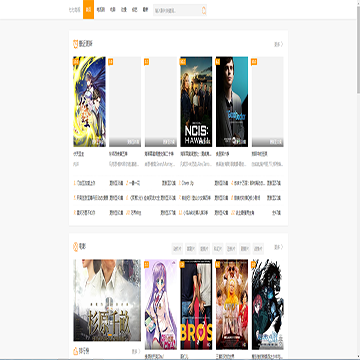
Task: Open the NCIS Hawai'i poster thumbnail
Action: [196, 102]
